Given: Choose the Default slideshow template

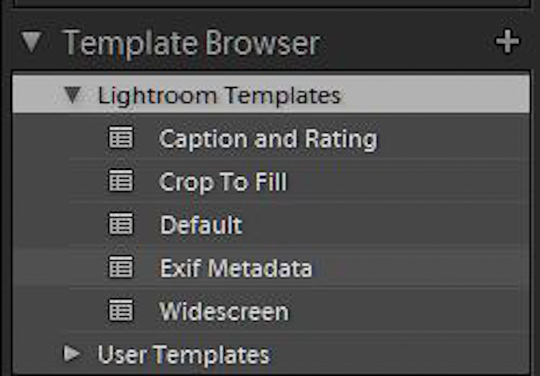Looking at the screenshot, I should 201,225.
